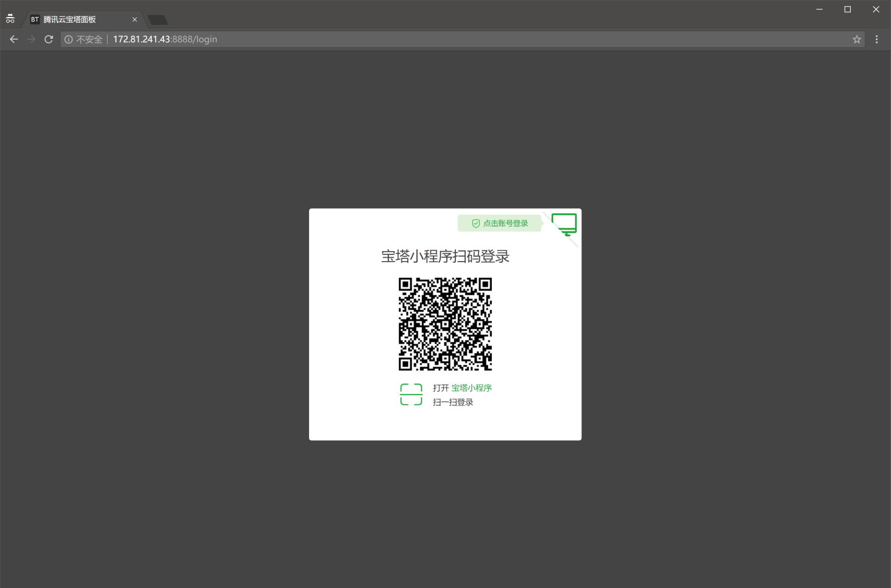Screen dimensions: 891x588
Task: Reload the login page
Action: [x=48, y=40]
